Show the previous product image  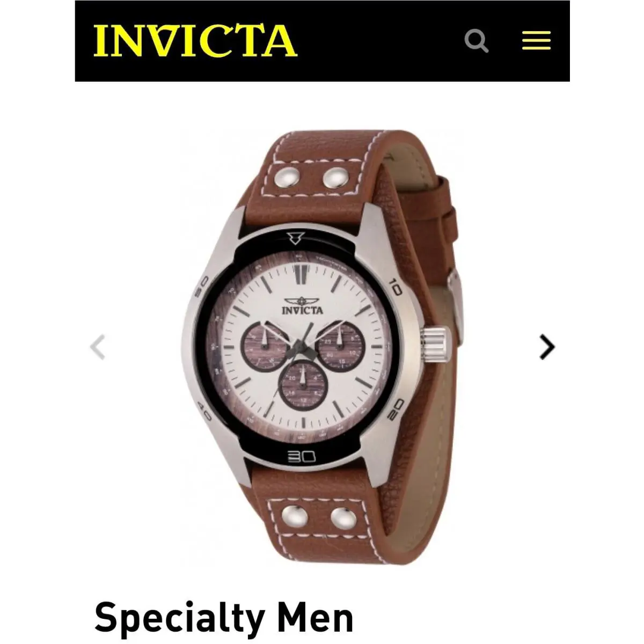coord(98,347)
